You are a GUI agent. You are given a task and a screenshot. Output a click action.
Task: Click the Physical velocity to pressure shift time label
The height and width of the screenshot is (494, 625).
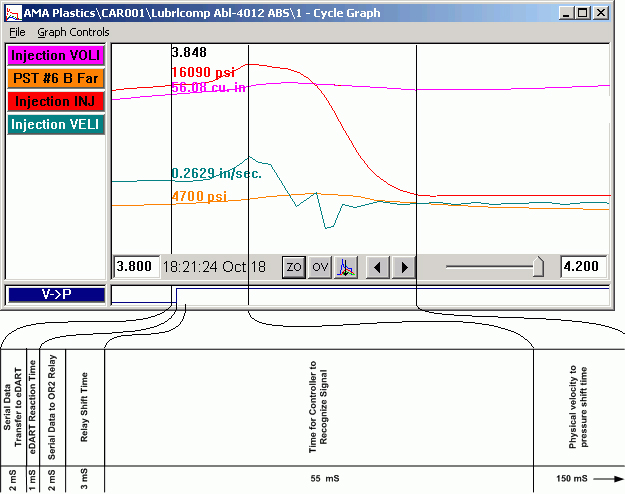[x=578, y=407]
